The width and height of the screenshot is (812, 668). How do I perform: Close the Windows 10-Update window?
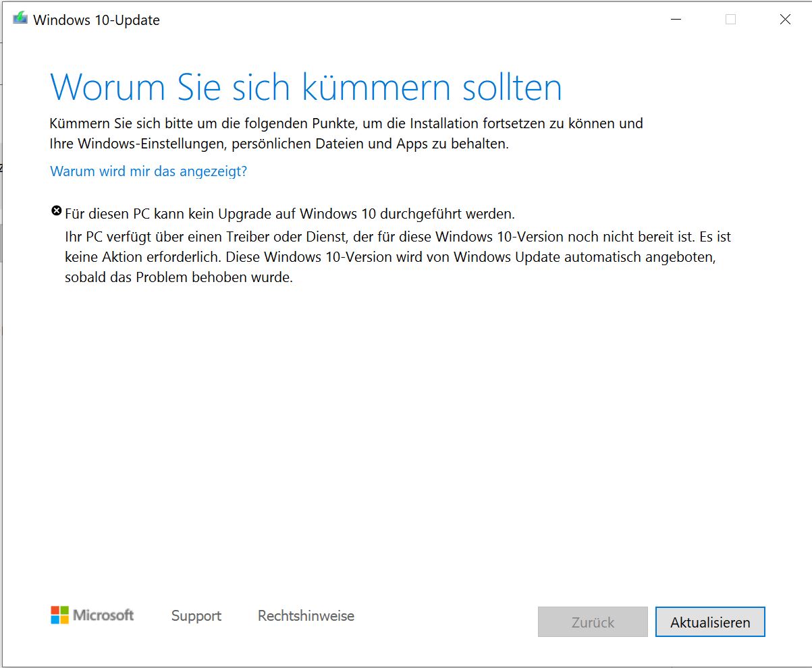pos(785,20)
